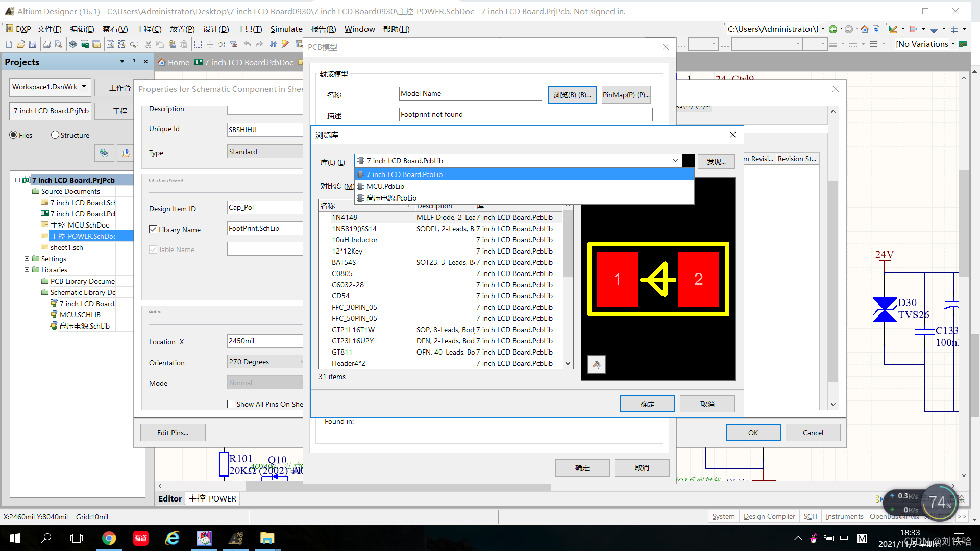
Task: Select MCU.PcbLib from library list
Action: (x=384, y=186)
